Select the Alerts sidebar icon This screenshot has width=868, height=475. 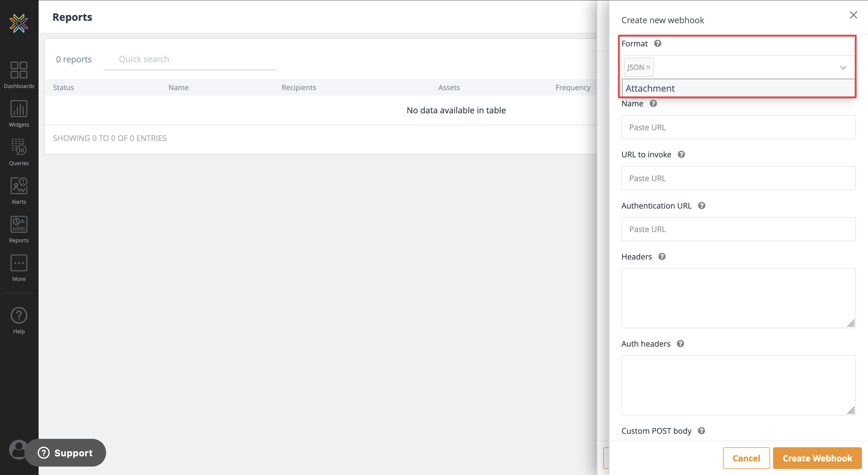point(19,186)
